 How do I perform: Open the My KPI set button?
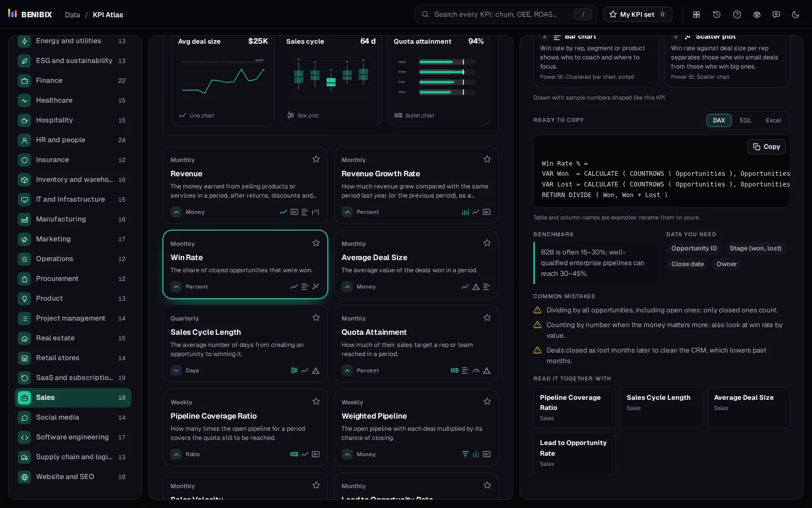637,14
